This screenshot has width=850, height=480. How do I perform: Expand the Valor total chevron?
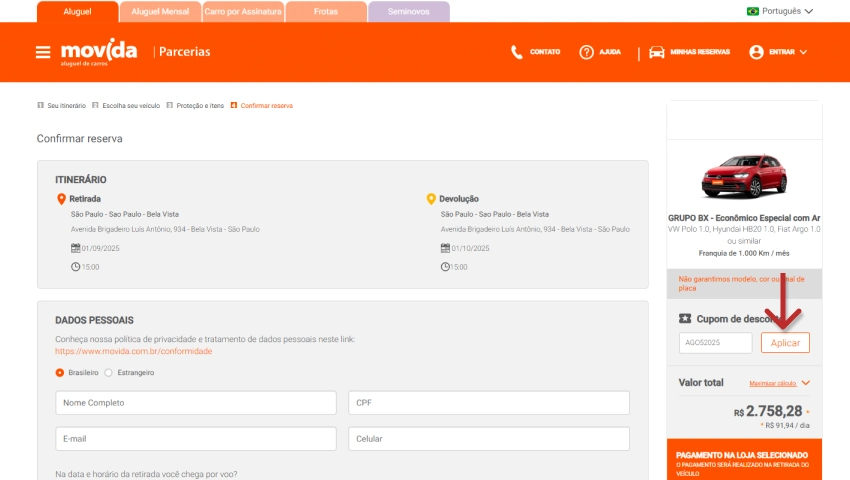[806, 383]
